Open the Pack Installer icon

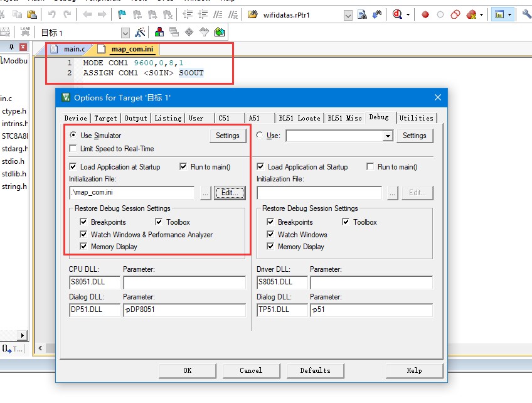pos(220,32)
